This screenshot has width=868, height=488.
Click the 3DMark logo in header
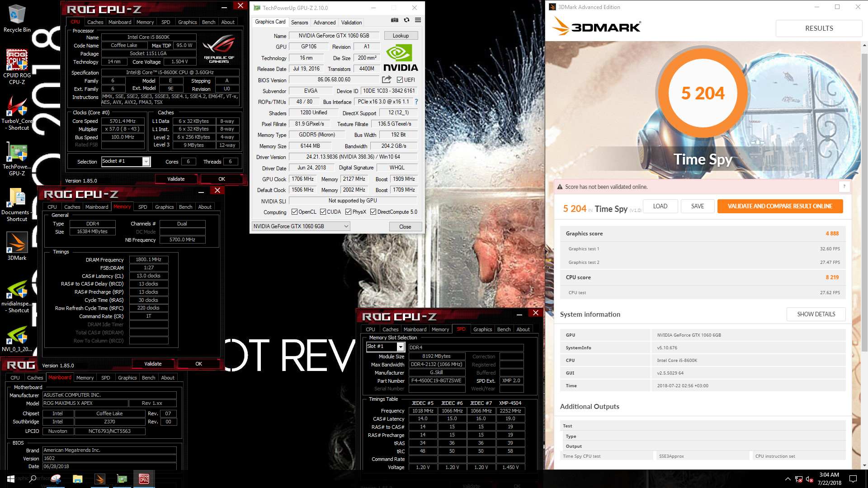[596, 27]
